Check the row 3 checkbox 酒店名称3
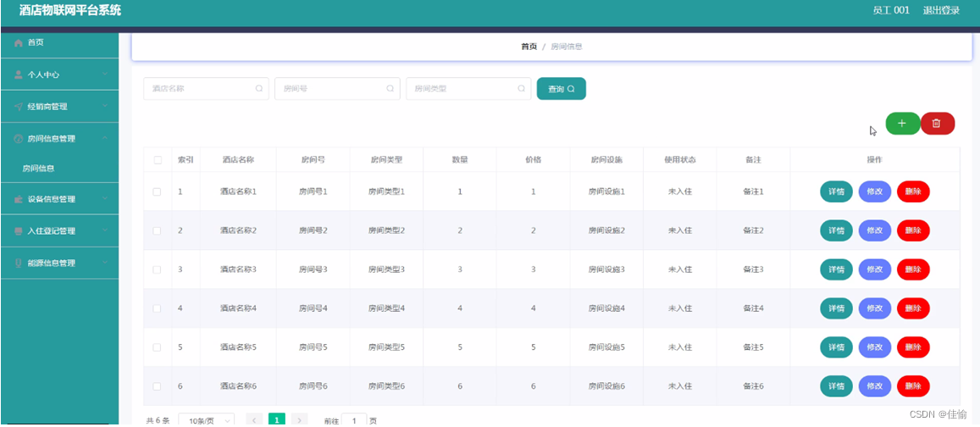This screenshot has width=980, height=427. [157, 269]
